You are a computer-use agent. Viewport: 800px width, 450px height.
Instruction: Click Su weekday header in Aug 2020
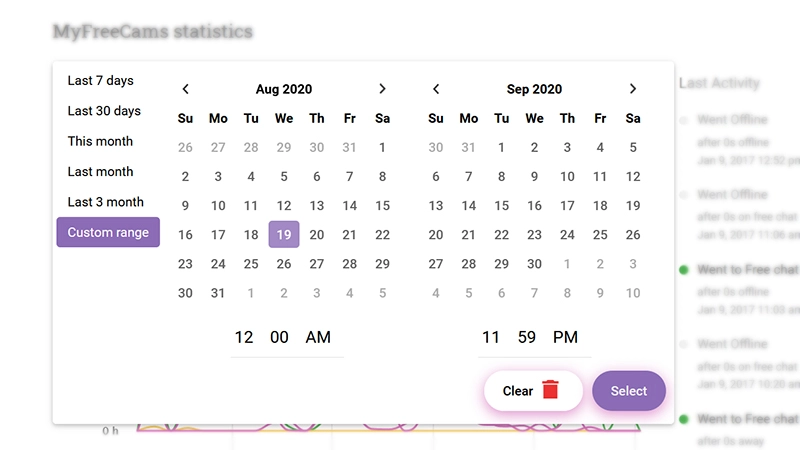(185, 118)
